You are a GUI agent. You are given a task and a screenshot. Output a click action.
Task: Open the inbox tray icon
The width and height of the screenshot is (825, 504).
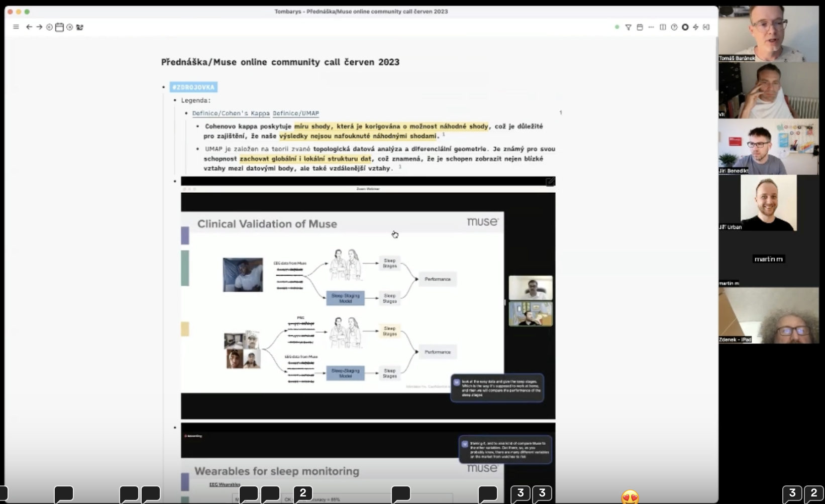click(x=80, y=27)
